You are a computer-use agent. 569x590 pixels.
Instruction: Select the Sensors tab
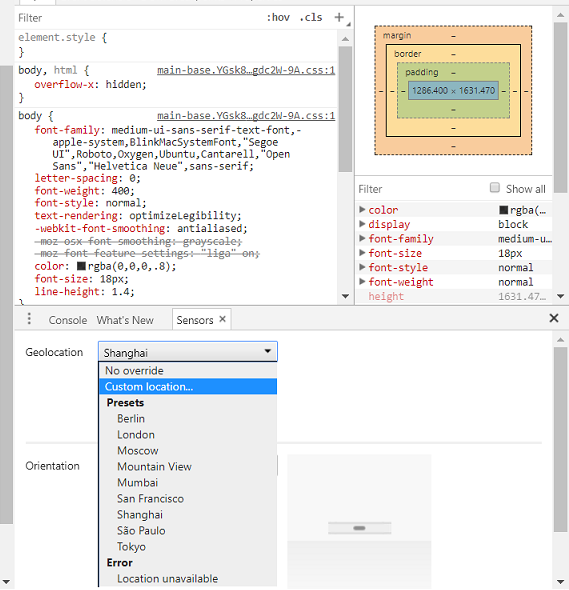click(x=195, y=320)
